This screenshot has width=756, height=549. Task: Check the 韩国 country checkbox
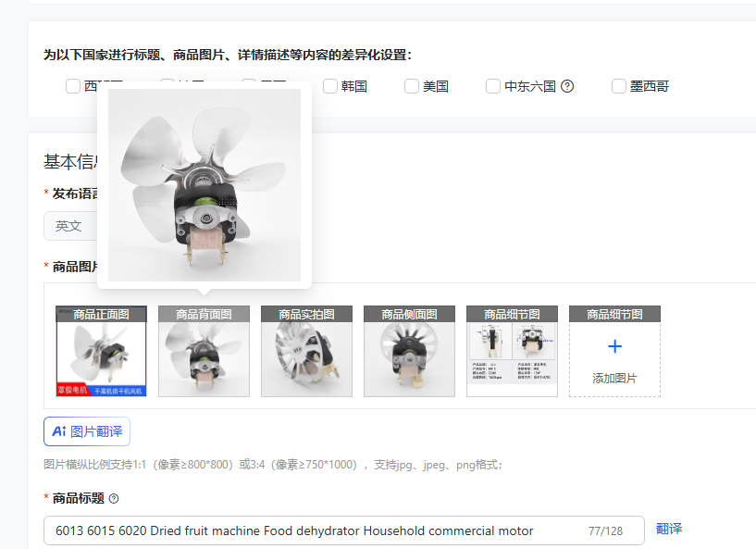329,86
